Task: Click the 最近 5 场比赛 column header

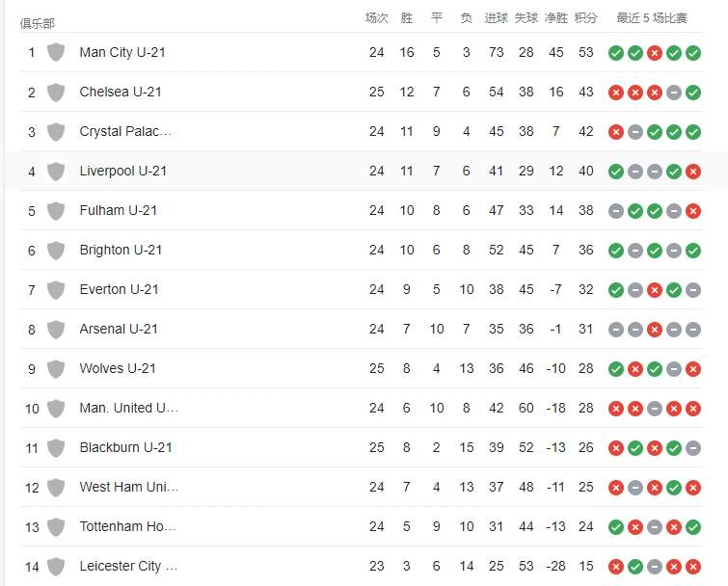Action: pos(653,17)
